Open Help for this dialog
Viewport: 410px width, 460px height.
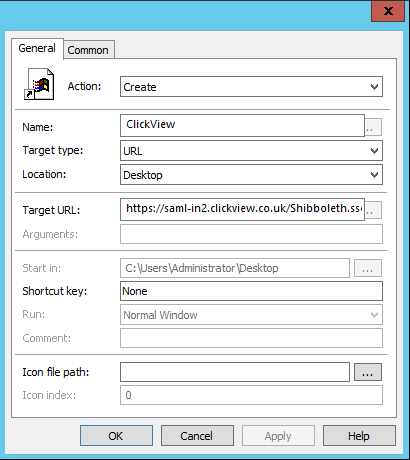(x=359, y=435)
